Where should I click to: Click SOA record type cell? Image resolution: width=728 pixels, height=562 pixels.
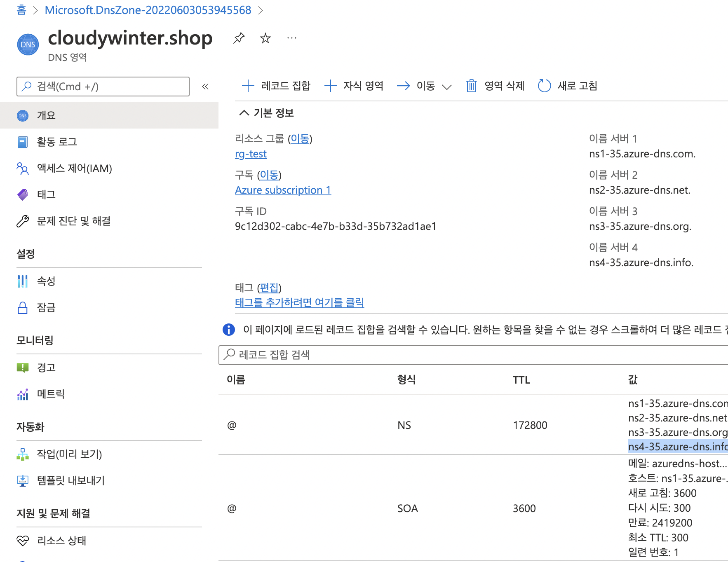407,508
